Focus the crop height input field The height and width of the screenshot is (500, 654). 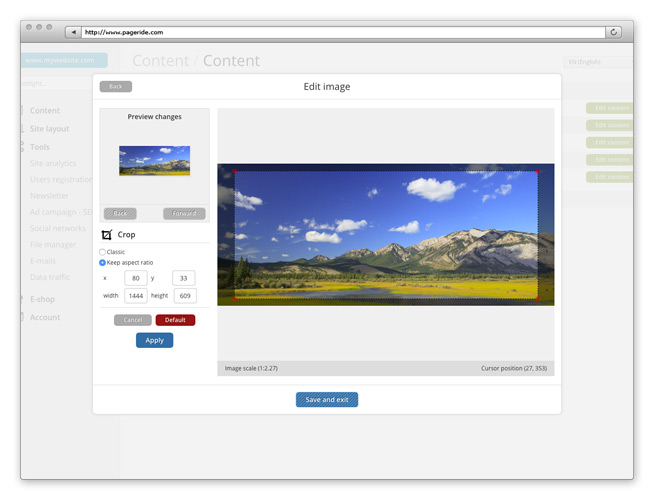coord(184,296)
